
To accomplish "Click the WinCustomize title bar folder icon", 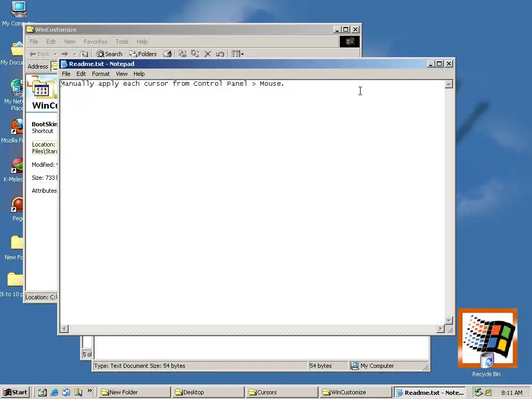I will (30, 30).
